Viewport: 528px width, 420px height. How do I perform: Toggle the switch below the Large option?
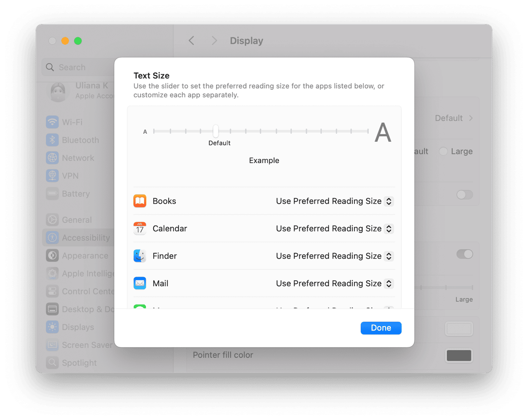pos(465,195)
